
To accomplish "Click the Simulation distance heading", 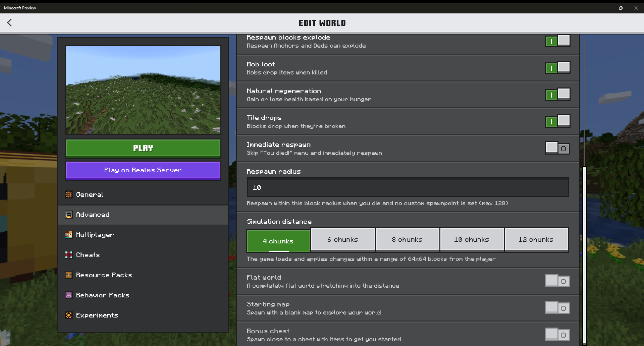I will [x=279, y=222].
